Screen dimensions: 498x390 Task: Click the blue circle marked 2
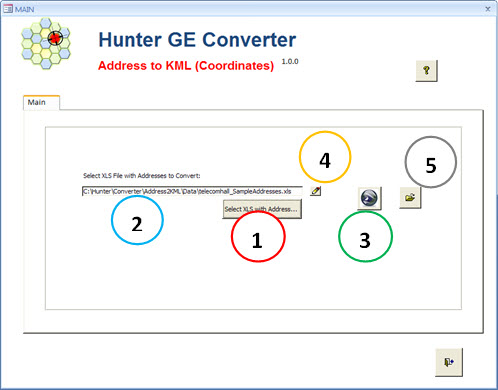(x=137, y=220)
